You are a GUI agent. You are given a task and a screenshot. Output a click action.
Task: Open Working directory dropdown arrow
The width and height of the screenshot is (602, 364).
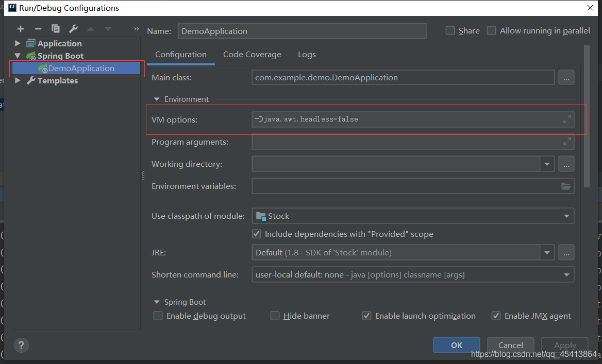(547, 164)
